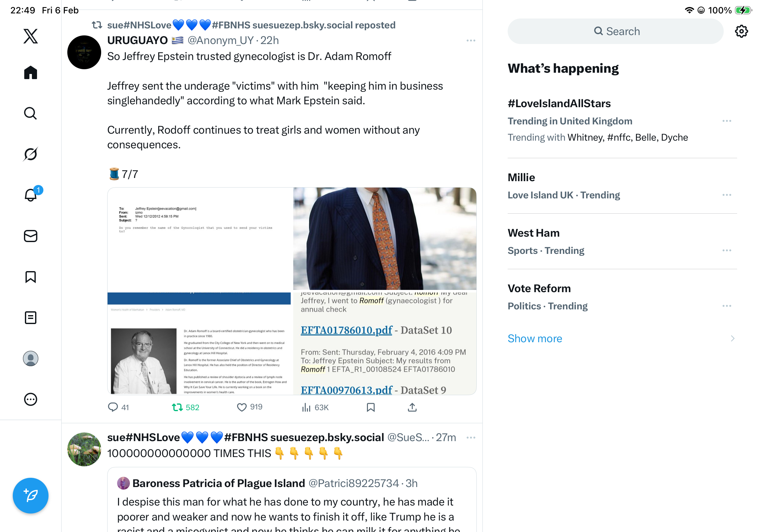Open the @Anonym_UY profile handle

(x=220, y=40)
